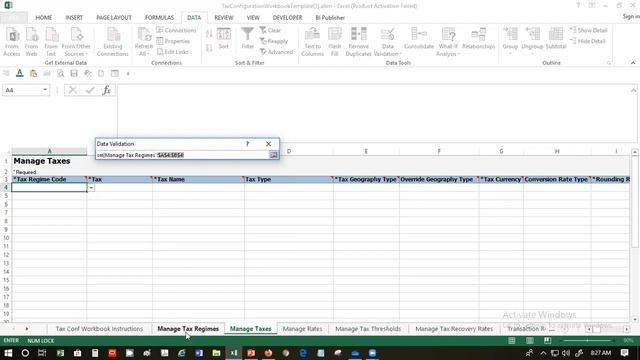
Task: Sort descending with the Z to A icon
Action: pos(209,48)
